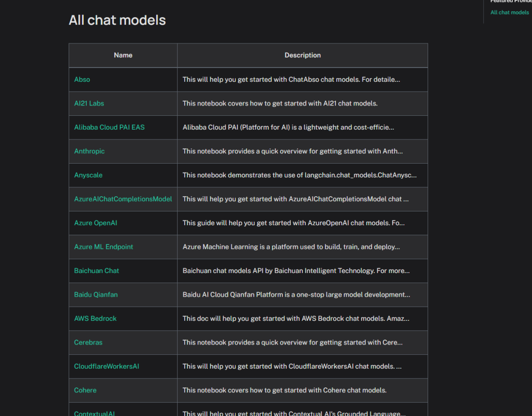Click the Description column header
532x416 pixels.
(302, 55)
